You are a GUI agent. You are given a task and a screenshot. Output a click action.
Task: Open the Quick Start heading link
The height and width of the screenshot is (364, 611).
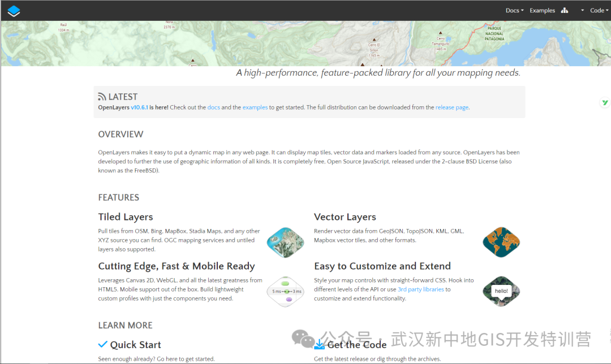(135, 345)
